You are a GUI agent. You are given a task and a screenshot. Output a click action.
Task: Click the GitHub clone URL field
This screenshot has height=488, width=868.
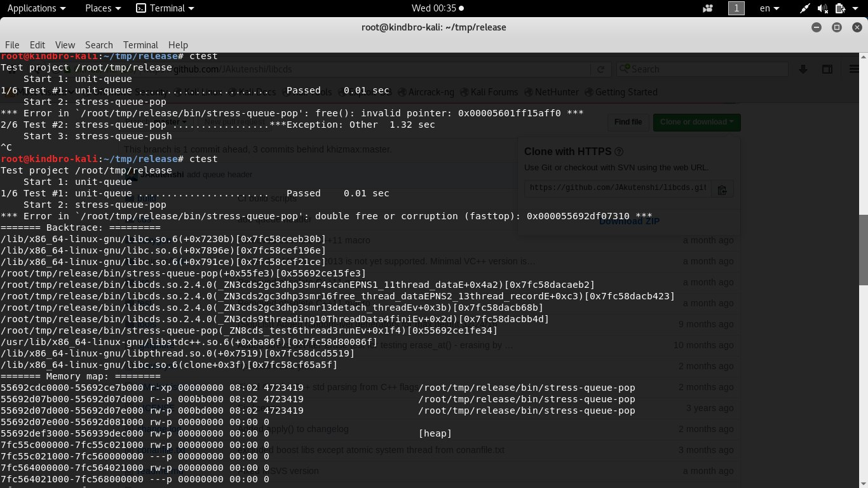pos(617,189)
